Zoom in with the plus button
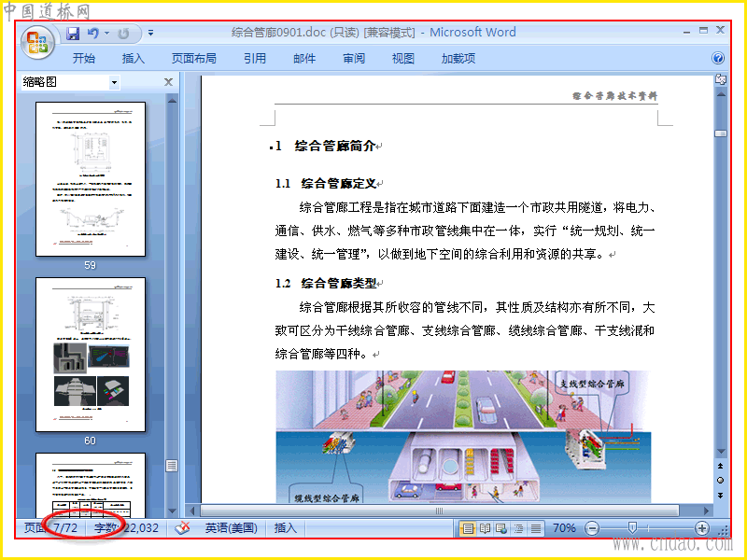This screenshot has width=747, height=560. (x=702, y=528)
